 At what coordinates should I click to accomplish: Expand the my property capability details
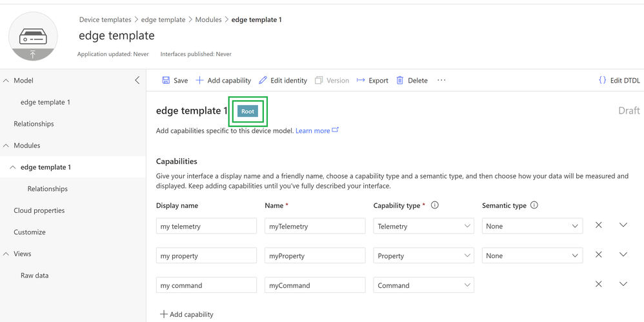click(x=623, y=255)
